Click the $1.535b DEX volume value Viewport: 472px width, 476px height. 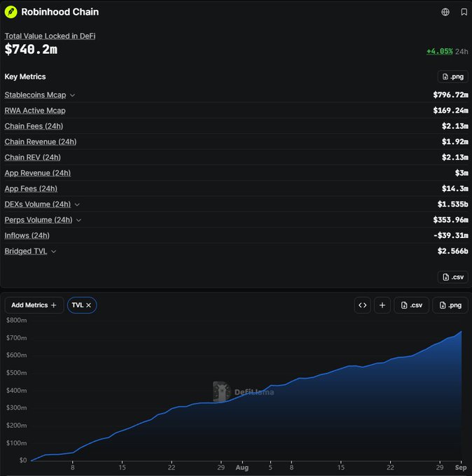[x=452, y=204]
